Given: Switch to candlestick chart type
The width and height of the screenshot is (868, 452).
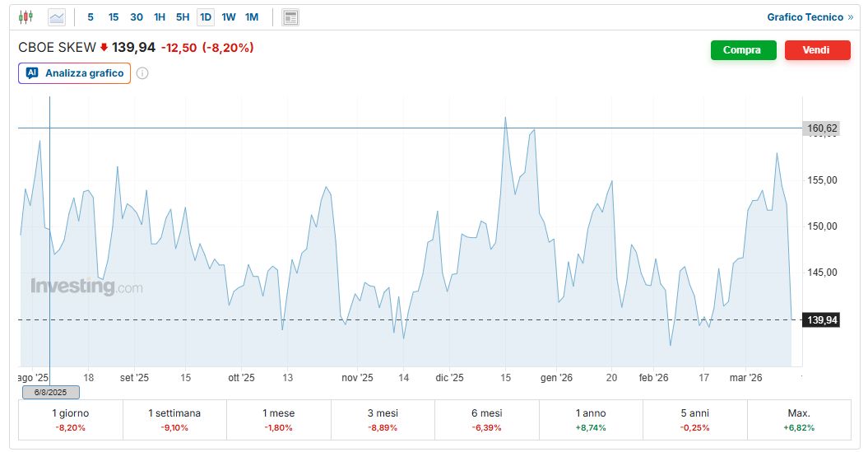Looking at the screenshot, I should click(26, 16).
